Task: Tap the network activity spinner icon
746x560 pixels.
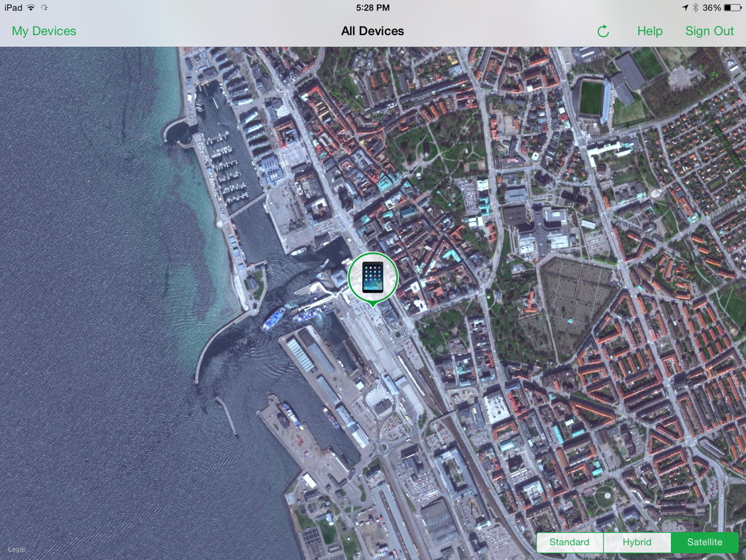Action: [44, 7]
